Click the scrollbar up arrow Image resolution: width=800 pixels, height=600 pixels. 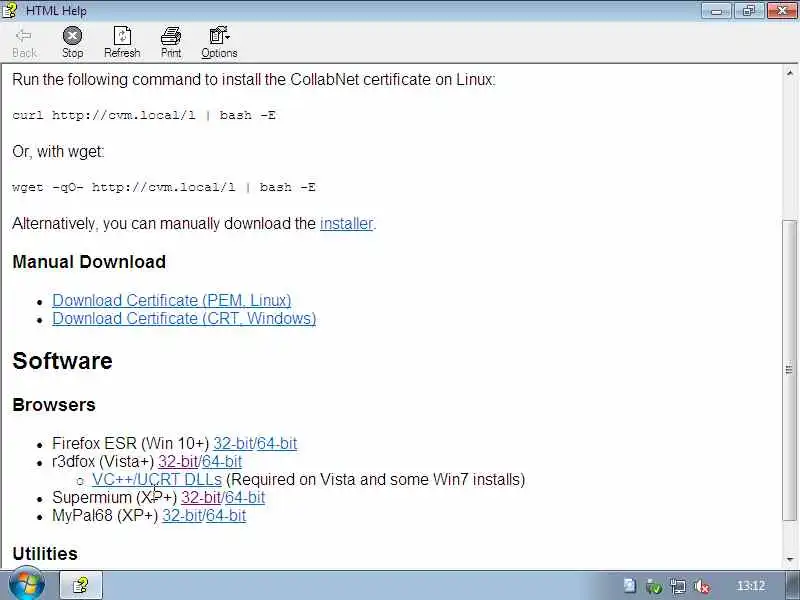[790, 73]
